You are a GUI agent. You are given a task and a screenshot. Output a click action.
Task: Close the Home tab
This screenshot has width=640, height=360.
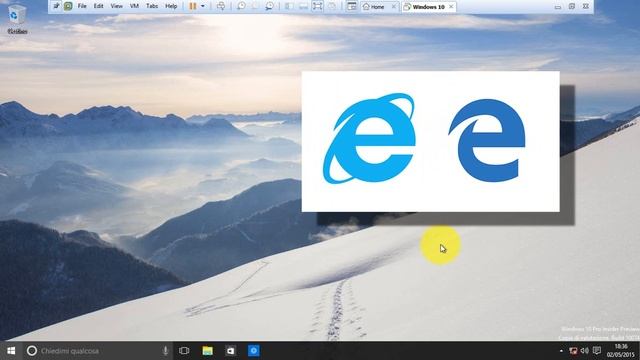(394, 7)
